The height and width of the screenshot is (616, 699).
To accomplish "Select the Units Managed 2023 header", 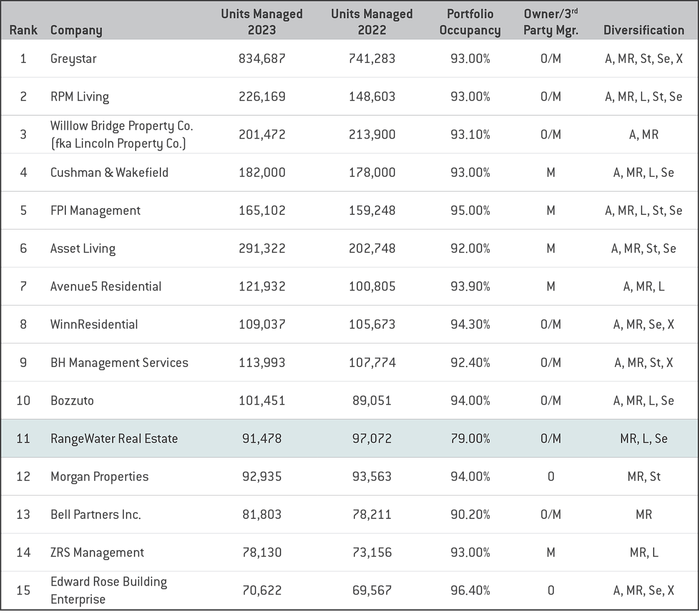I will click(262, 22).
